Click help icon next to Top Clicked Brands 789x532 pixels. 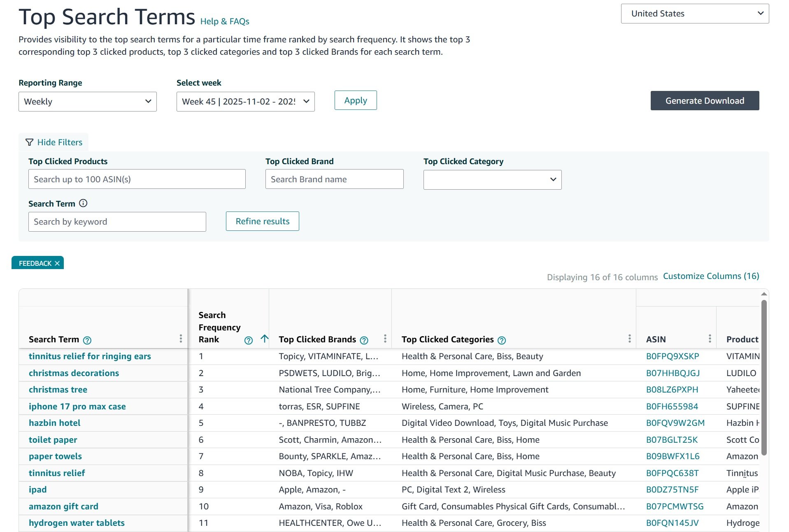(364, 340)
